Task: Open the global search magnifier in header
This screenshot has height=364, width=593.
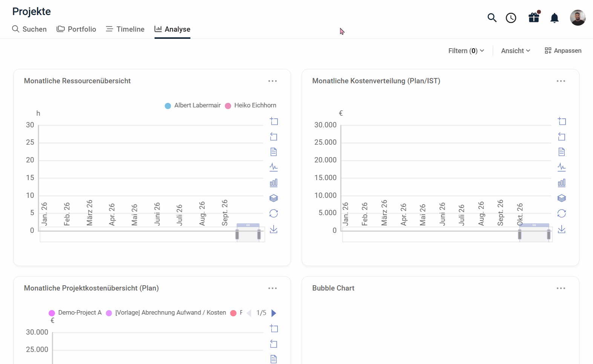Action: coord(492,18)
